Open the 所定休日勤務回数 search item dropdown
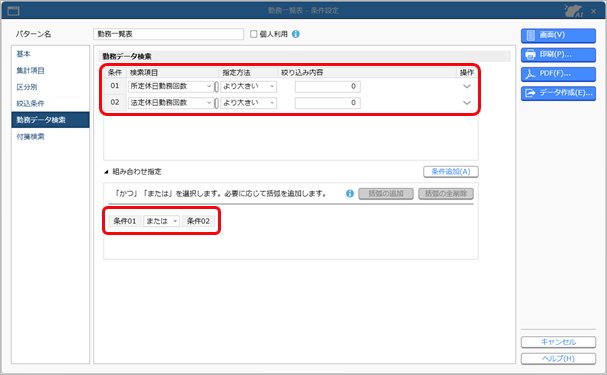 tap(171, 86)
